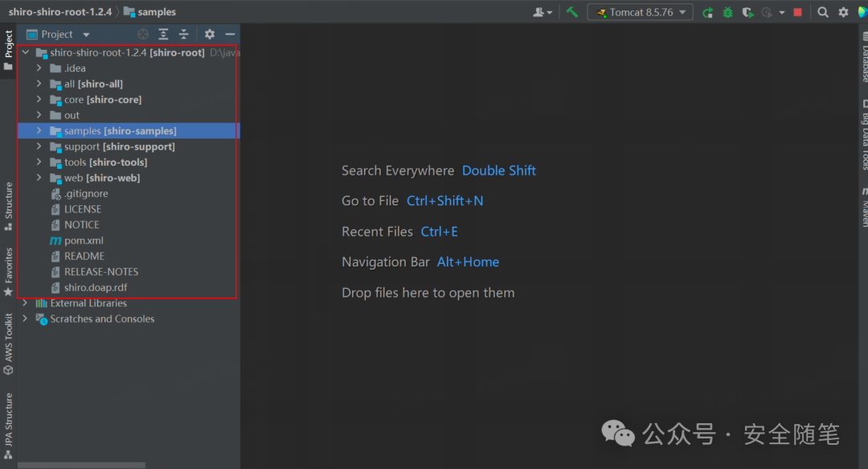The image size is (868, 469).
Task: Click the Select Opened File locate icon
Action: pos(143,35)
